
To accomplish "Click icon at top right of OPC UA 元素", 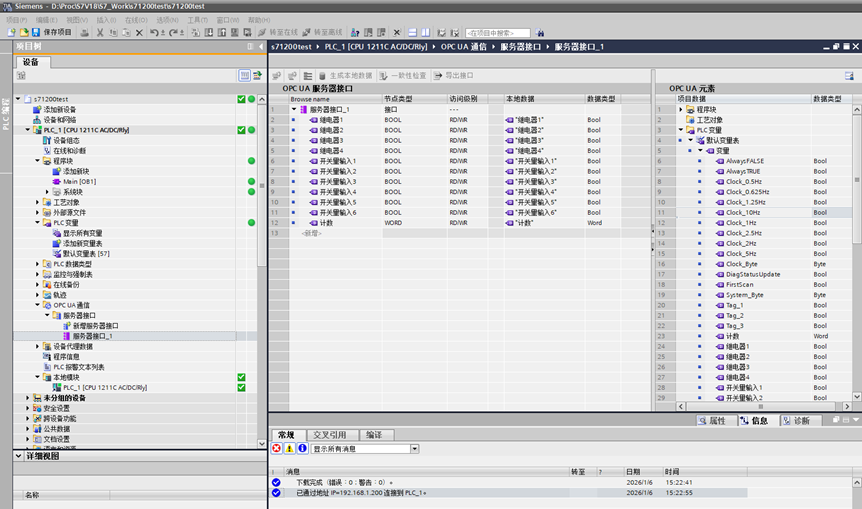I will click(x=849, y=76).
